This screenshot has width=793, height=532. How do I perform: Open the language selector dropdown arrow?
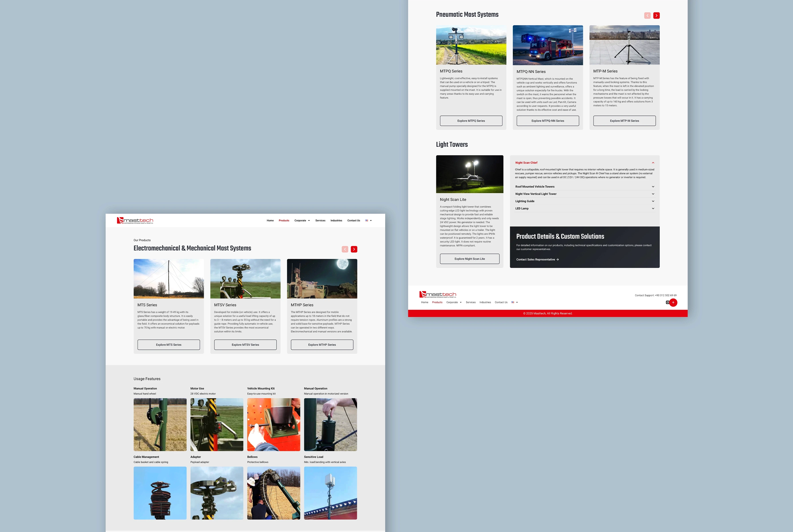tap(371, 221)
